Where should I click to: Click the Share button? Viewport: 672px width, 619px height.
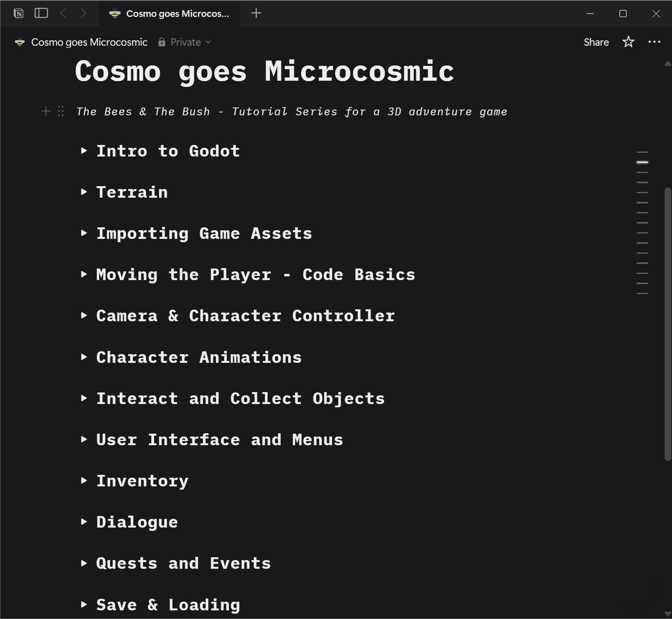596,42
